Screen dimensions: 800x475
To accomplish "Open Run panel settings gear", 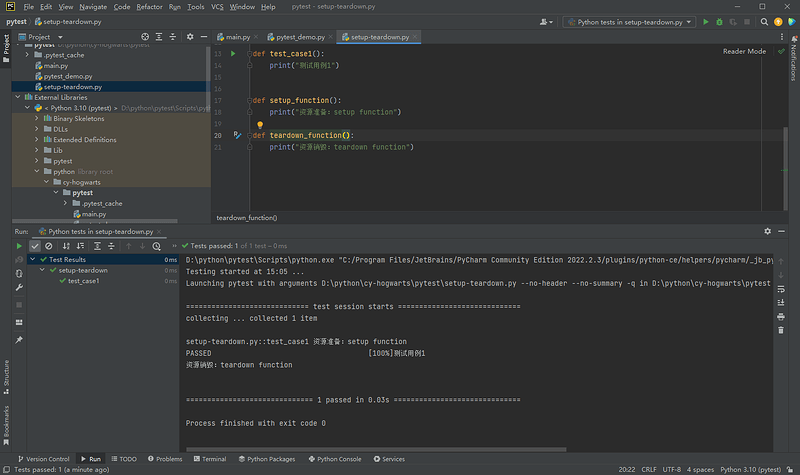I will (767, 231).
